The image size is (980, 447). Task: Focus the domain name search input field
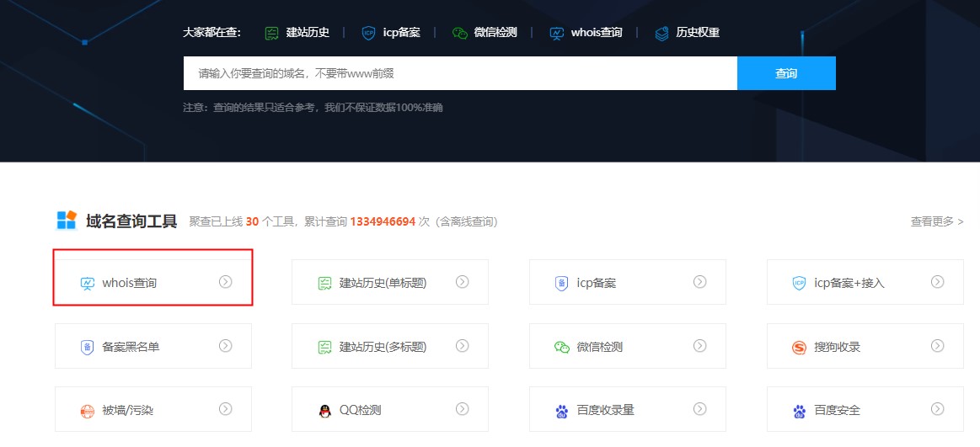[x=459, y=73]
